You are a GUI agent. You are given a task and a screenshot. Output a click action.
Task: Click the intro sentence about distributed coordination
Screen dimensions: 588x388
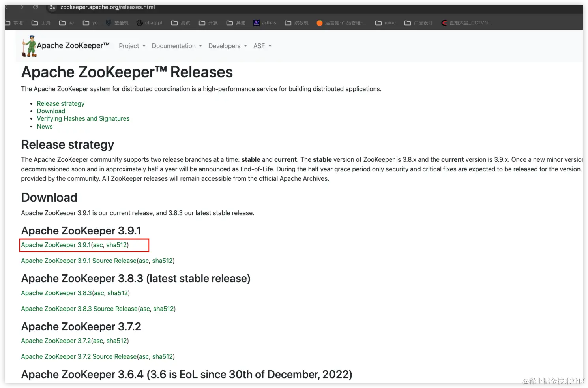click(x=201, y=89)
